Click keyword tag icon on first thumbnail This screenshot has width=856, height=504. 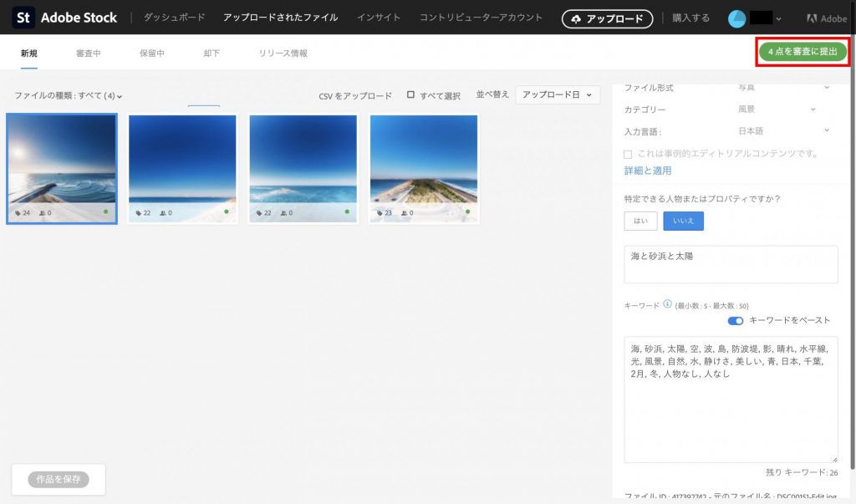click(18, 213)
